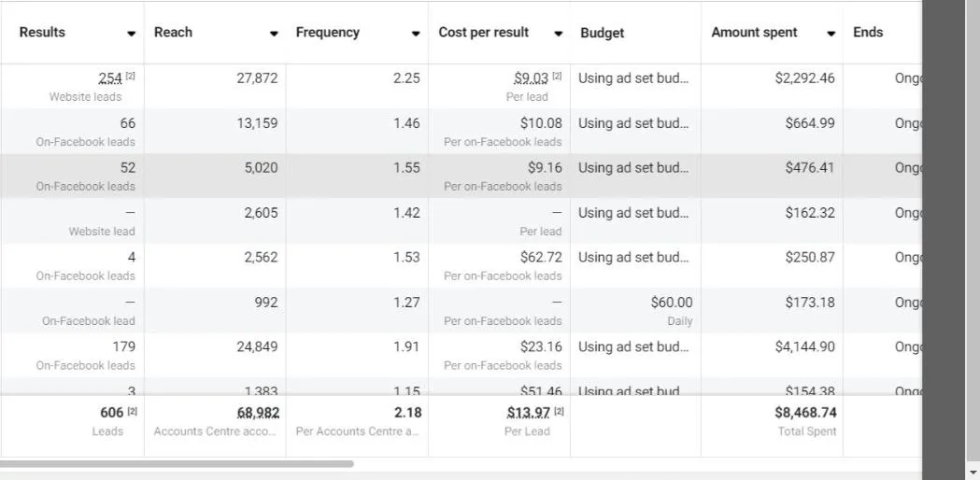Click the horizontal scrollbar at the bottom

[x=178, y=463]
